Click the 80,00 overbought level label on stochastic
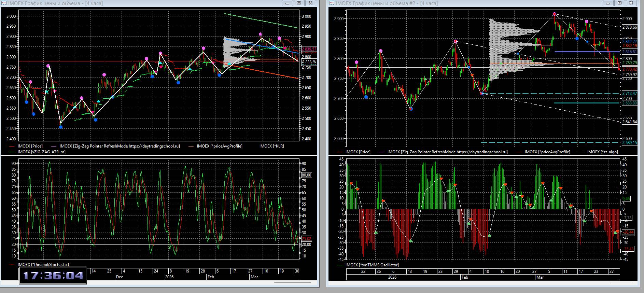 coord(306,175)
